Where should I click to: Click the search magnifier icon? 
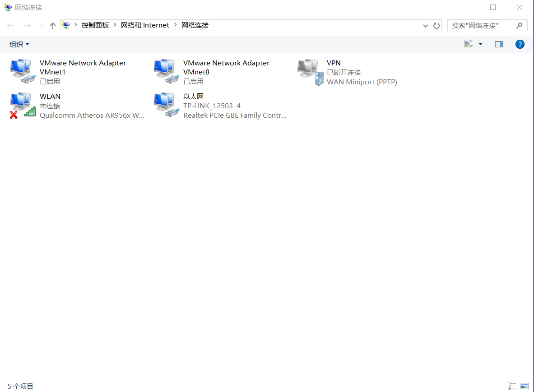coord(519,26)
